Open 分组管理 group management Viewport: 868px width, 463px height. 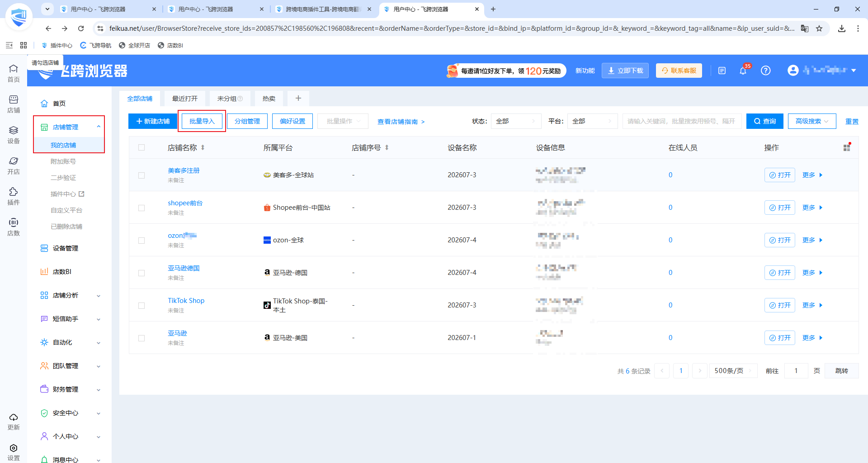tap(247, 121)
